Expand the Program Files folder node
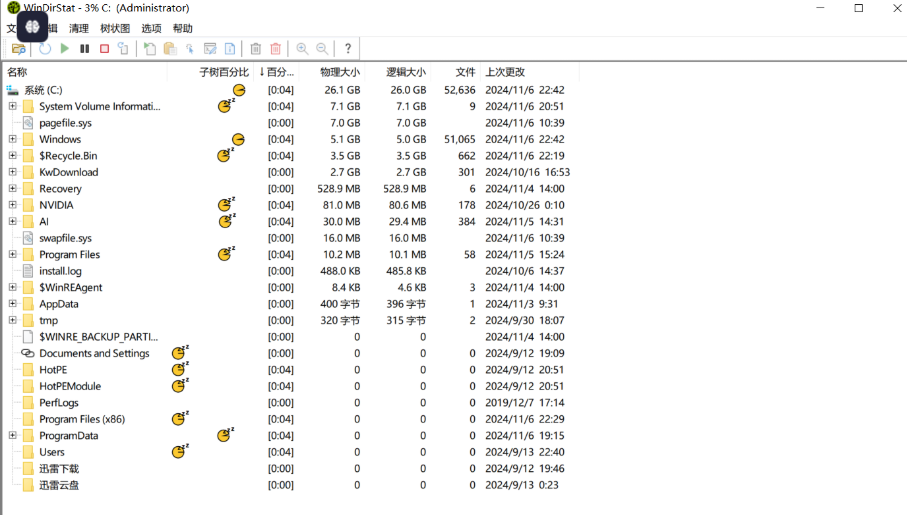Screen dimensions: 907x515 pyautogui.click(x=13, y=254)
